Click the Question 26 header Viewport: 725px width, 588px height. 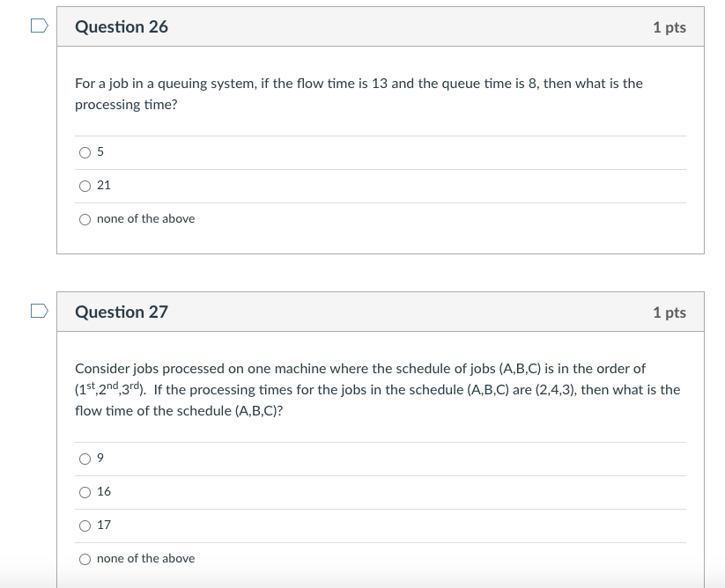click(122, 27)
